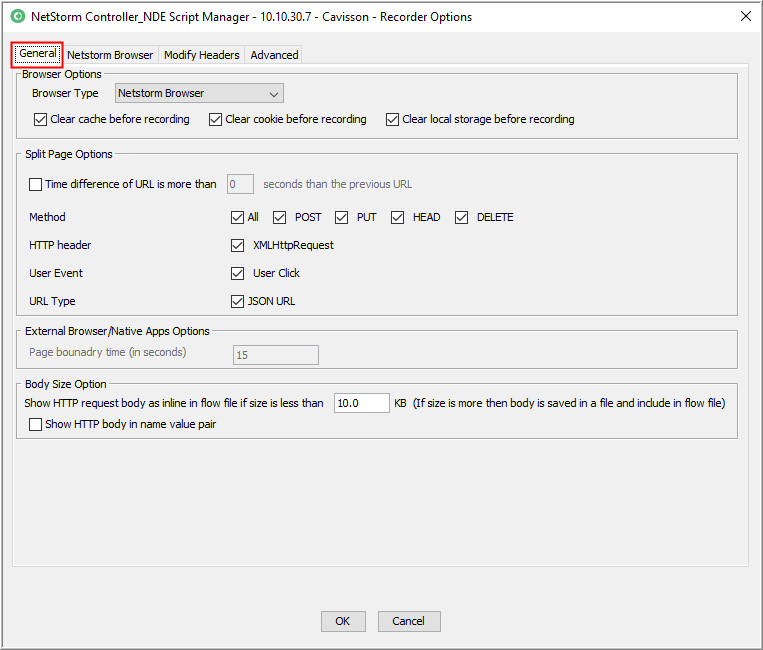Toggle the JSON URL checkbox
763x650 pixels.
pos(237,301)
